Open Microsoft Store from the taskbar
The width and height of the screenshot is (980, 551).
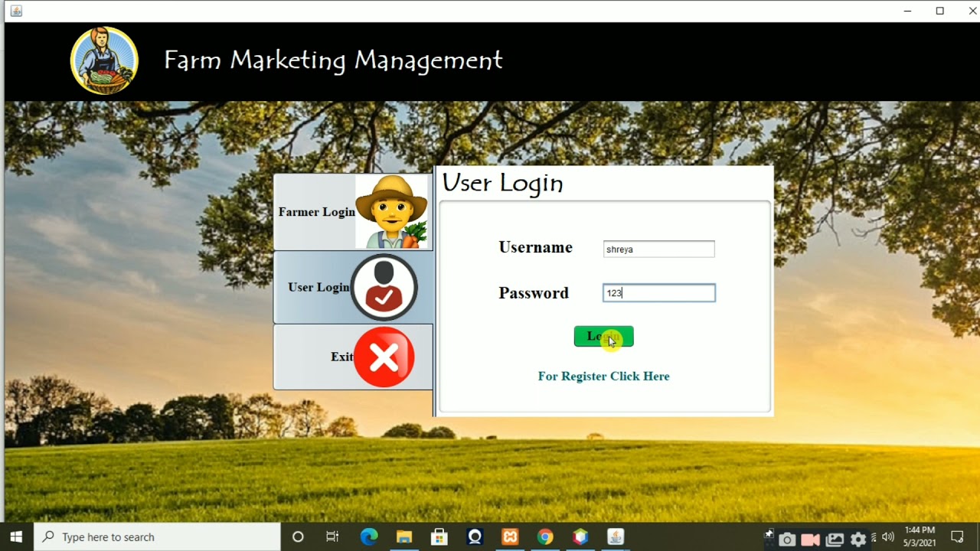[439, 536]
